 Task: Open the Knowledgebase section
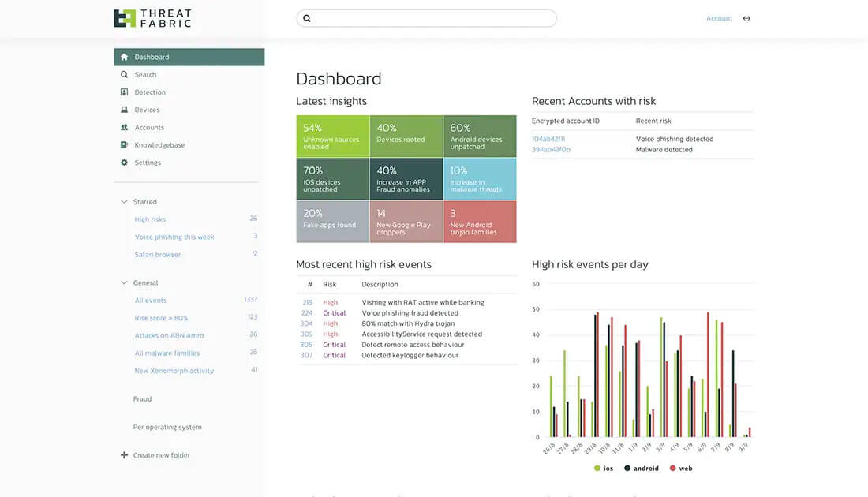tap(159, 145)
